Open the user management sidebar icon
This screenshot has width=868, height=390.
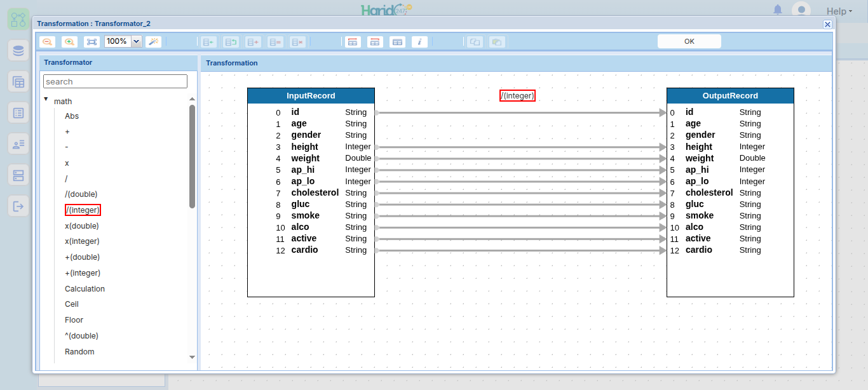click(18, 144)
